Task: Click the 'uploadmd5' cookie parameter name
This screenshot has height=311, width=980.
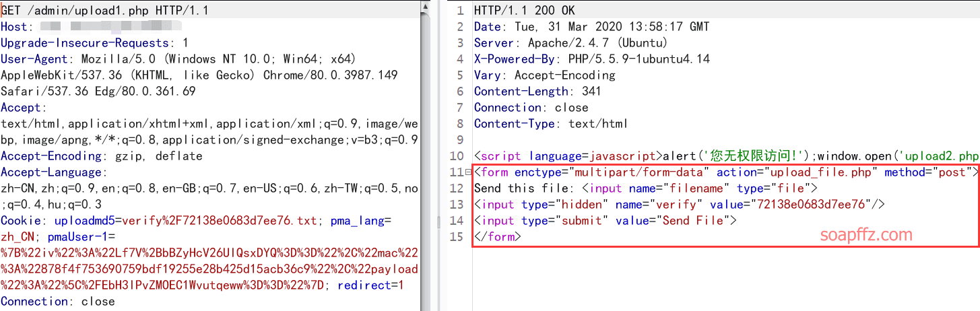Action: click(x=85, y=221)
